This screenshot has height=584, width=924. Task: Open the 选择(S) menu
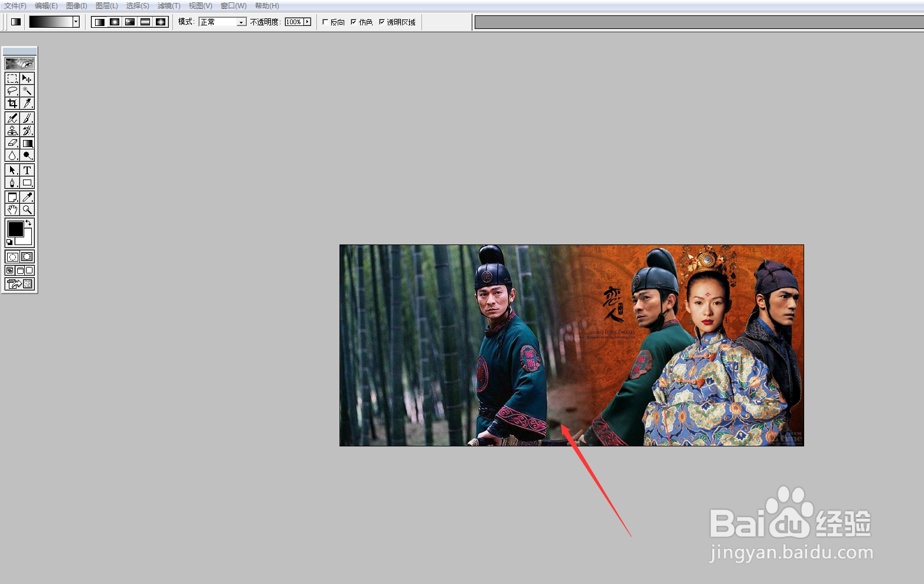point(138,6)
